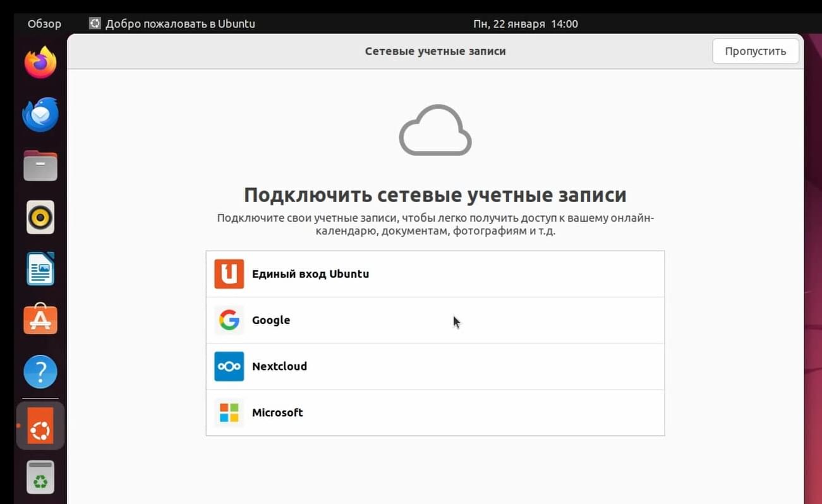Click the Подключить сетевые учетные записи heading
822x504 pixels.
pos(435,195)
